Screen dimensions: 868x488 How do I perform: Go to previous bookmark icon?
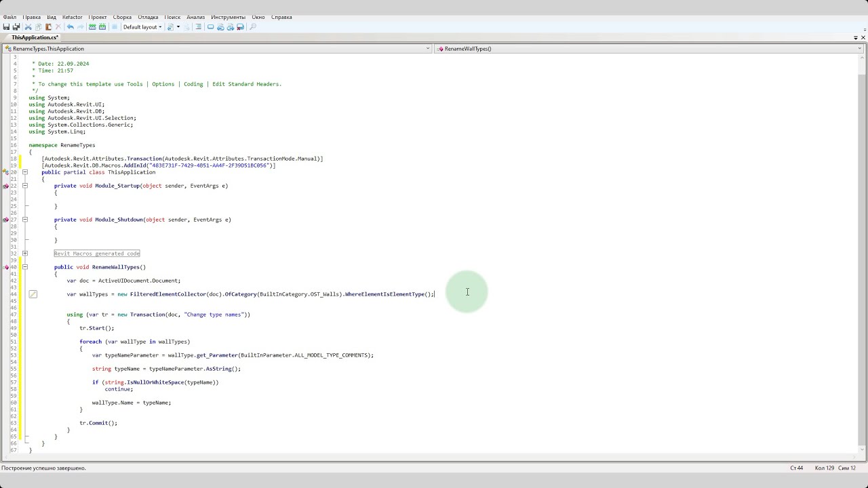tap(220, 27)
